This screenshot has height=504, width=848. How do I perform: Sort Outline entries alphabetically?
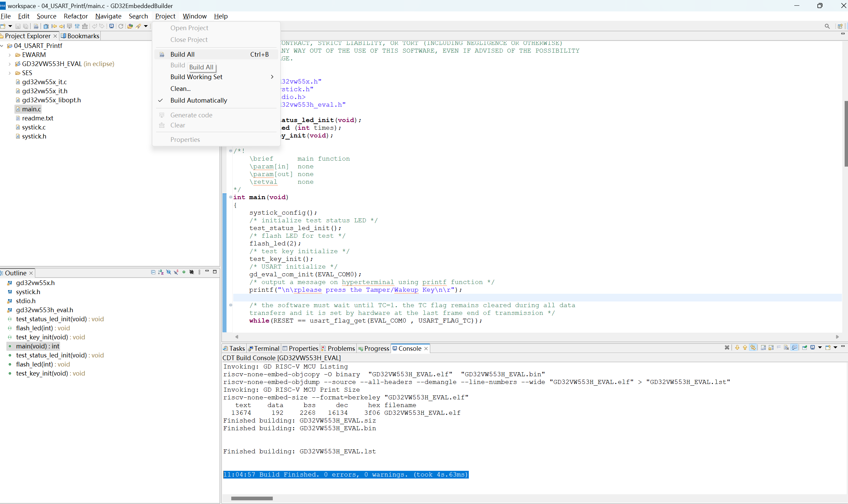pyautogui.click(x=161, y=272)
